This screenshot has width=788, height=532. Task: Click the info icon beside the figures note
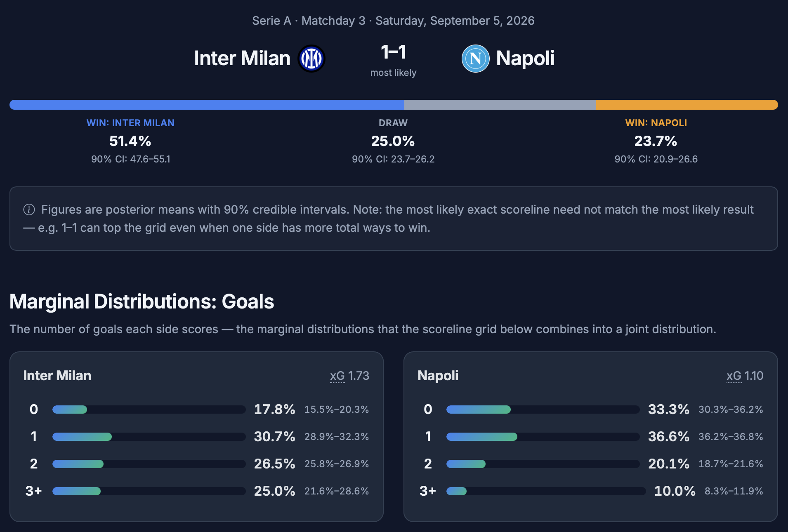(29, 210)
